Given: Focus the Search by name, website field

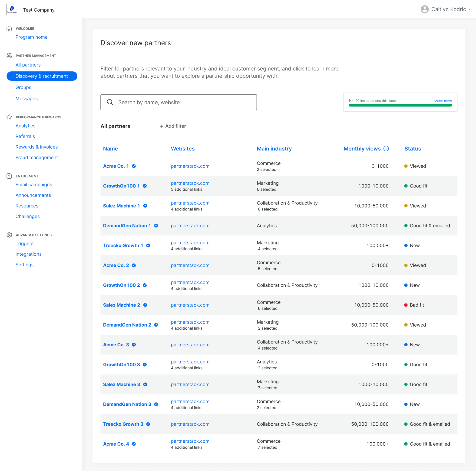Looking at the screenshot, I should (x=179, y=102).
